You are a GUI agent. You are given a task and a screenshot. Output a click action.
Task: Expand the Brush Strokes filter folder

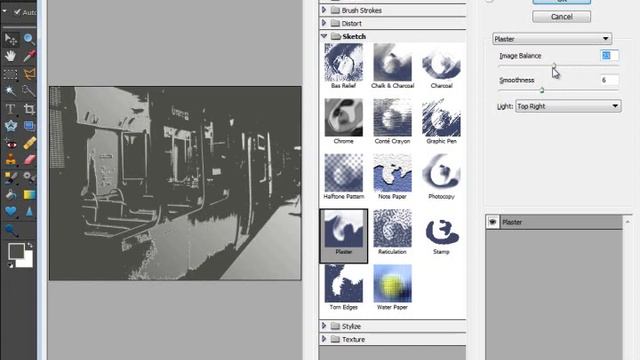324,10
